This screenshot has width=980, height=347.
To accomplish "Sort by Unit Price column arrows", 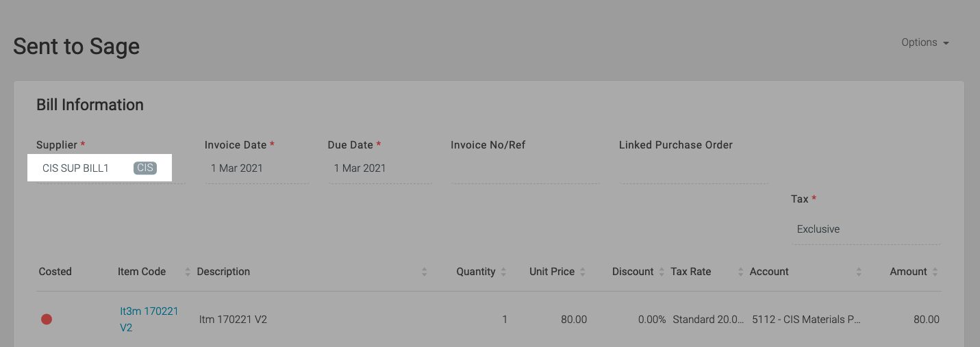I will pyautogui.click(x=583, y=272).
